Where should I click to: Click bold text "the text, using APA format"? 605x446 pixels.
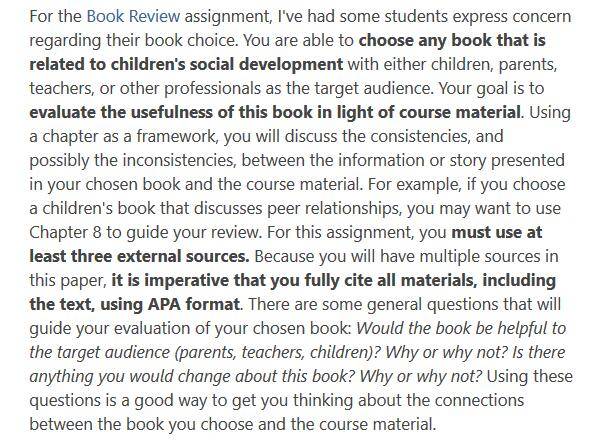click(x=135, y=304)
